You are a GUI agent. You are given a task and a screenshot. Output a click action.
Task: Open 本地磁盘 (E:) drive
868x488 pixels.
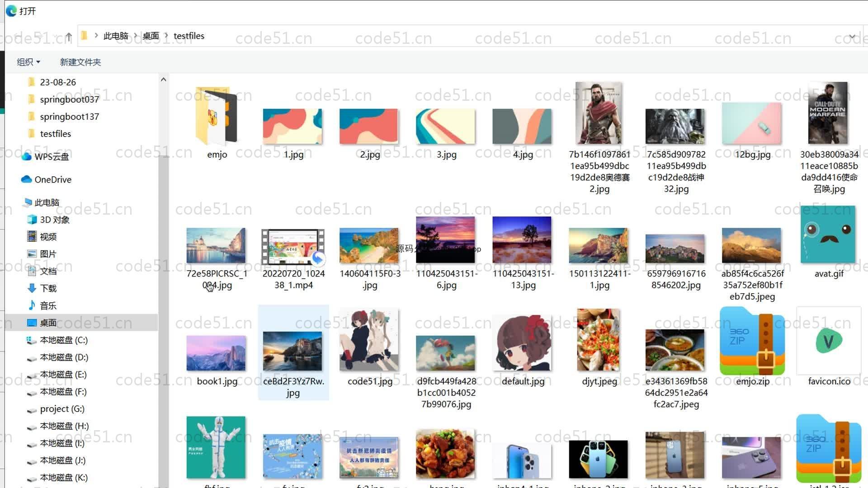click(x=63, y=374)
